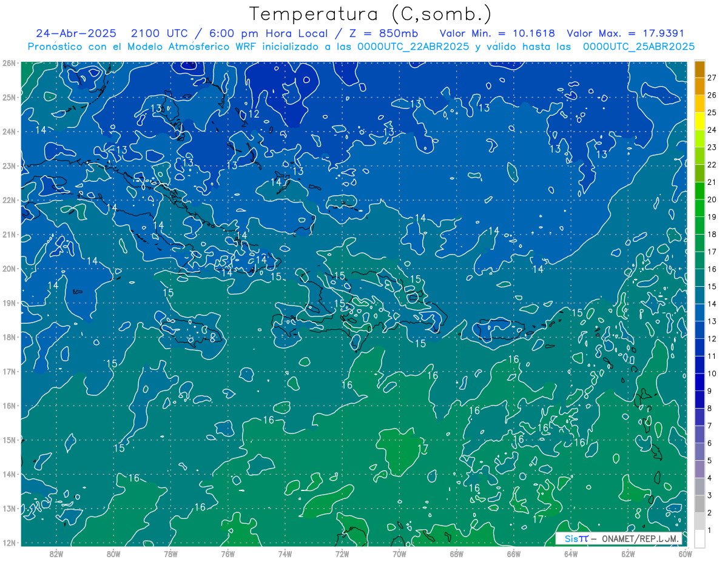Click the 15N latitude axis label
This screenshot has height=562, width=728.
tap(8, 440)
